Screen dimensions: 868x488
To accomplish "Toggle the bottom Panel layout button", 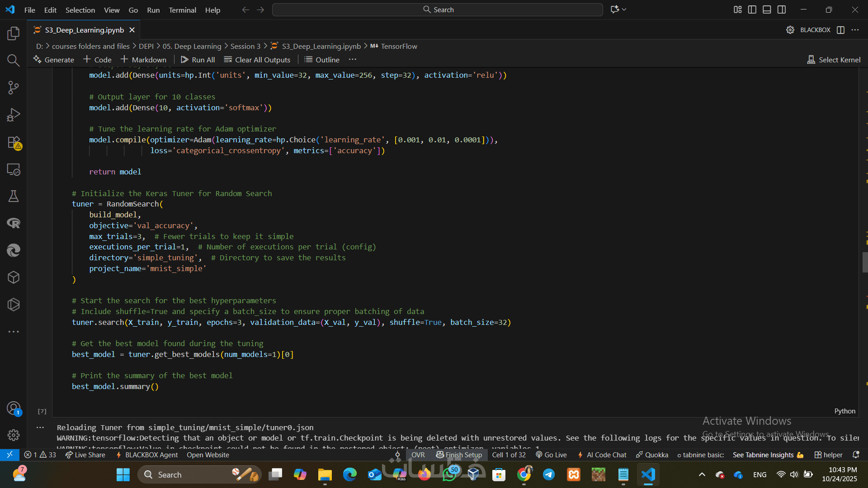I will (767, 9).
